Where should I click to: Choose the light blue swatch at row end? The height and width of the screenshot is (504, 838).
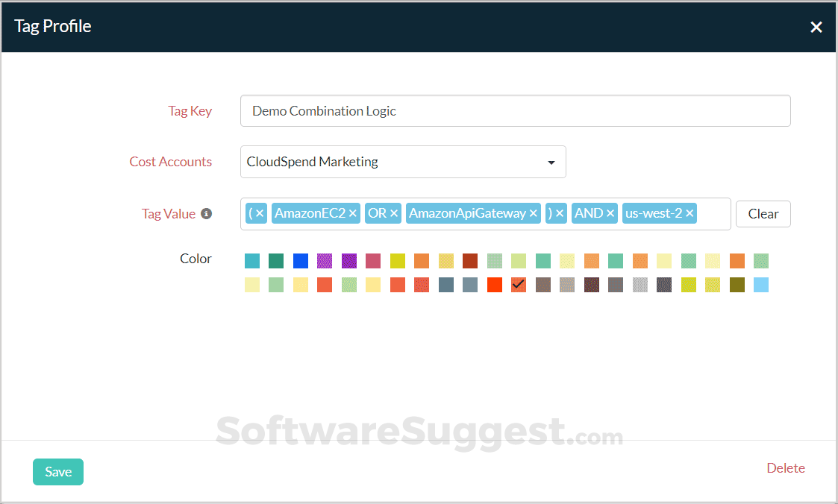[761, 284]
